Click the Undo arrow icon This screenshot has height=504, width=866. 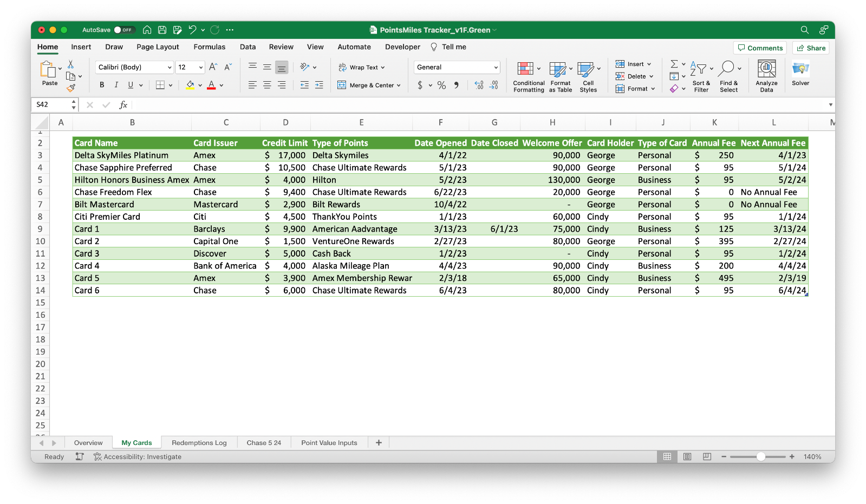pos(192,30)
